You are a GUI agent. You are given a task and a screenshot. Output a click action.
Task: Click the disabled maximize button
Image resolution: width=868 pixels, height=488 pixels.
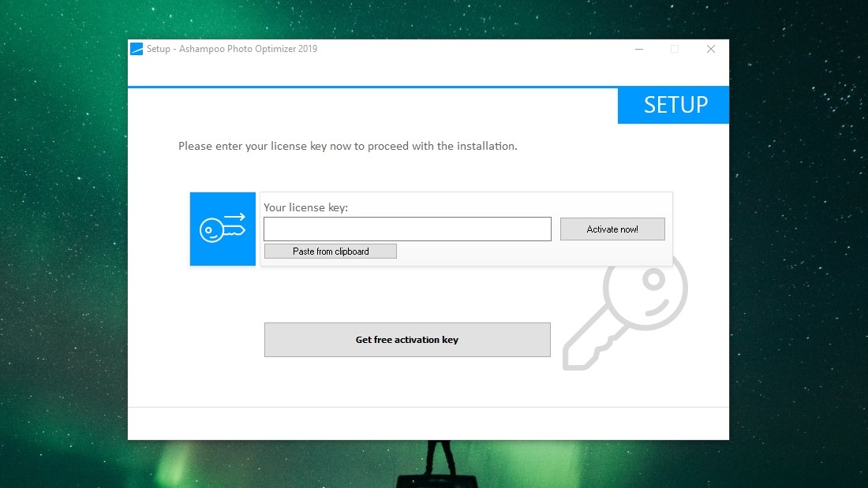click(x=675, y=49)
